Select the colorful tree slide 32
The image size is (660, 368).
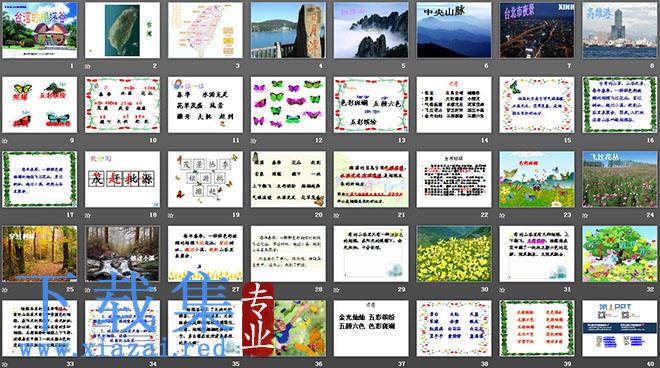[620, 254]
